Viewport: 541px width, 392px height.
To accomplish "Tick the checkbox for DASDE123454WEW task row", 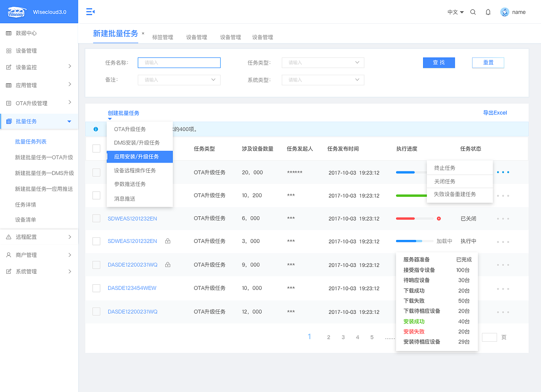I will pos(96,288).
